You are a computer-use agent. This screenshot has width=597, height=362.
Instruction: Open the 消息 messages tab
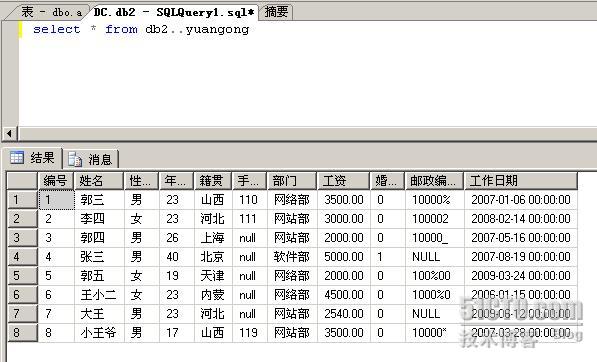click(x=91, y=159)
